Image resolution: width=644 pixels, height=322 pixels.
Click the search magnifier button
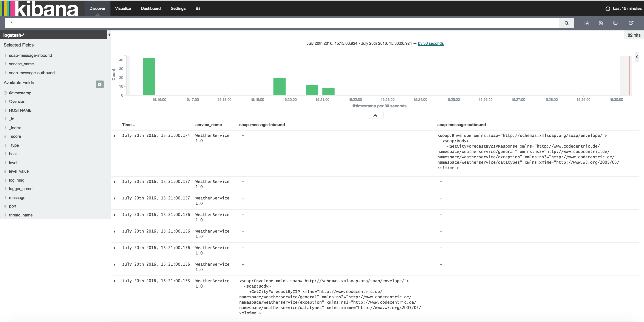[x=566, y=23]
